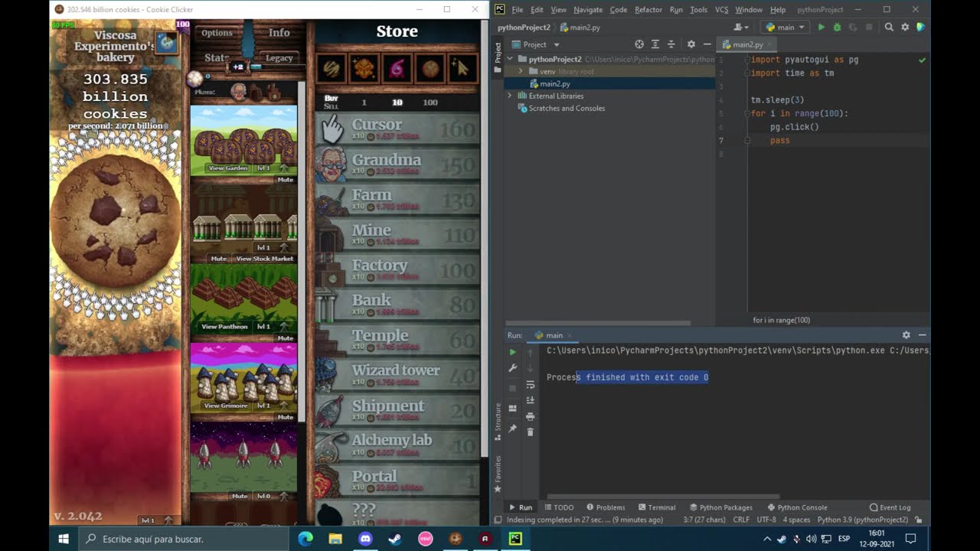Open Python Packages tool window
The height and width of the screenshot is (551, 980).
pos(720,507)
